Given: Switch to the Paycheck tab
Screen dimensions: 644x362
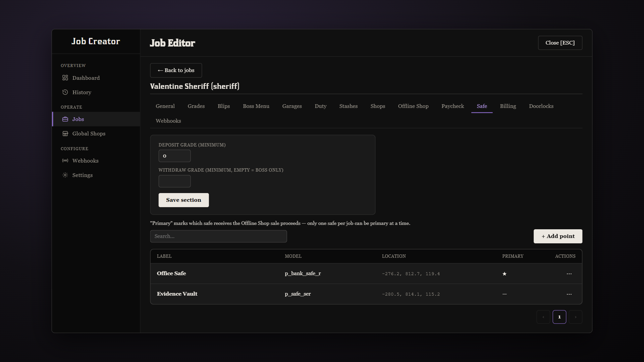Looking at the screenshot, I should (x=452, y=106).
